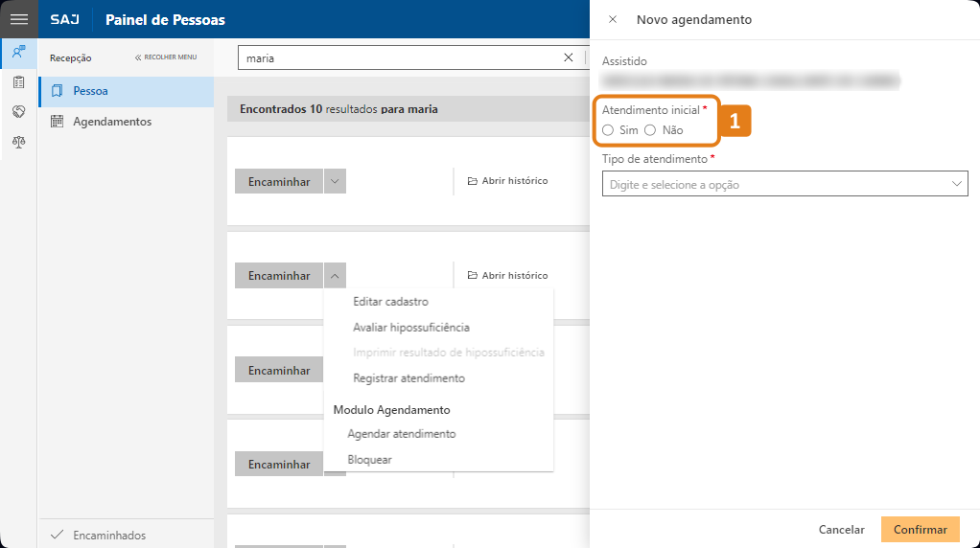Click the checkmark icon beside Encaminhados

57,535
